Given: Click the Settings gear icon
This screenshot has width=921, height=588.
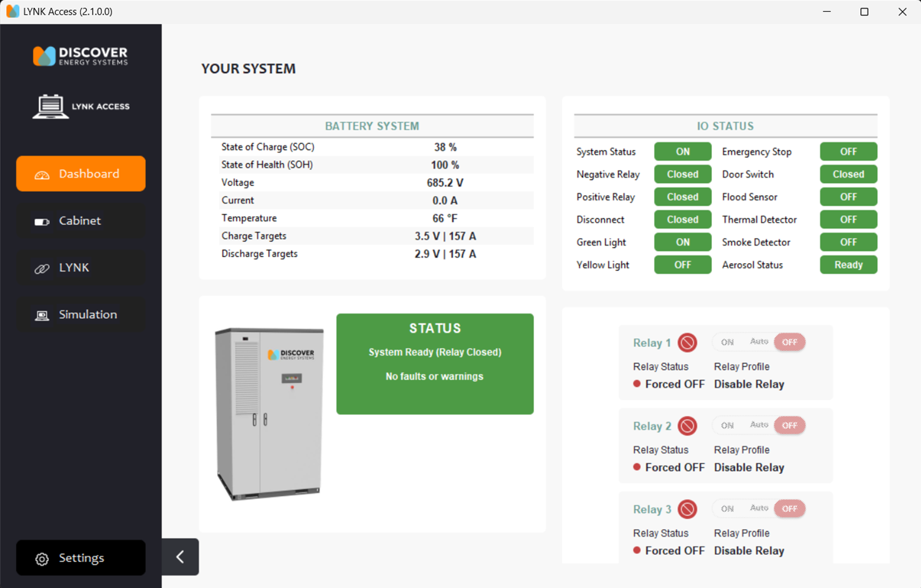Looking at the screenshot, I should pos(42,559).
